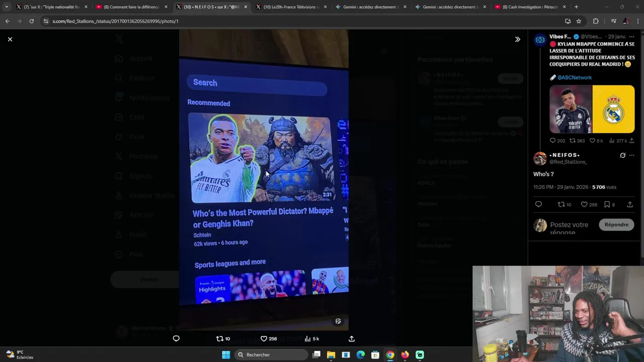Open media controls icon in Chrome toolbar

pyautogui.click(x=613, y=21)
